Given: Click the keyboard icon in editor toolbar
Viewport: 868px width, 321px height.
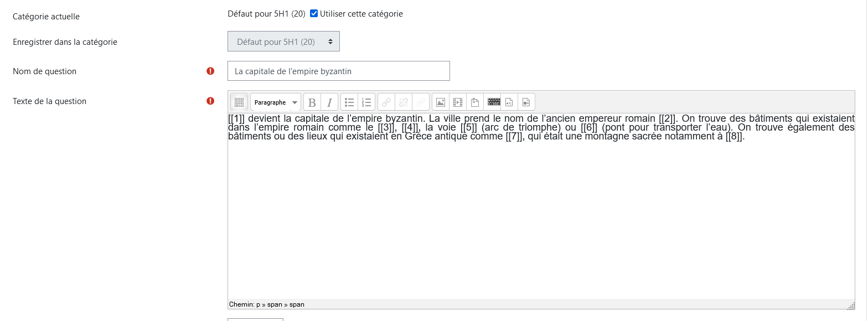Looking at the screenshot, I should coord(494,102).
